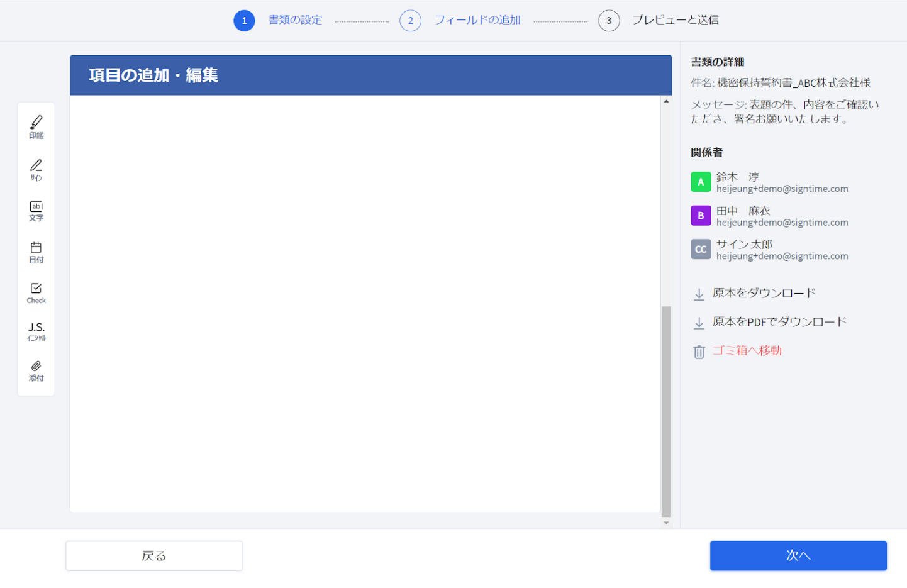Screen dimensions: 907x588
Task: Click the 戻る back button
Action: (154, 556)
